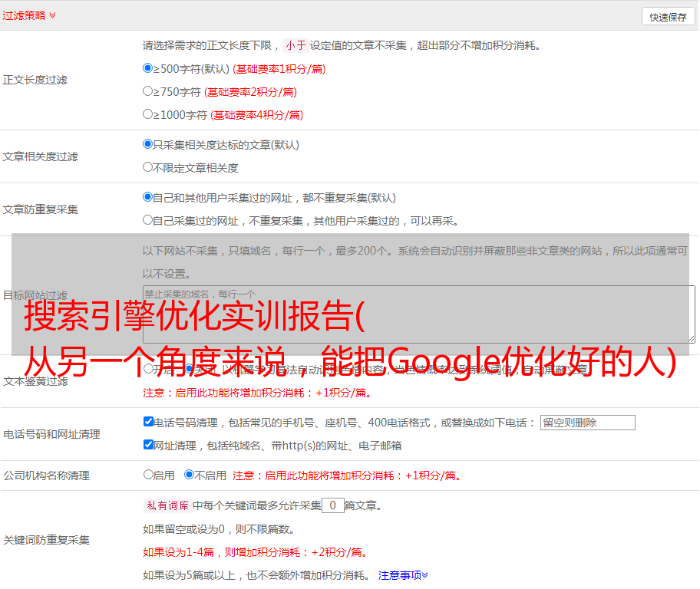Choose 自己采集过的网址 no-repeat option
This screenshot has width=700, height=589.
pos(148,220)
